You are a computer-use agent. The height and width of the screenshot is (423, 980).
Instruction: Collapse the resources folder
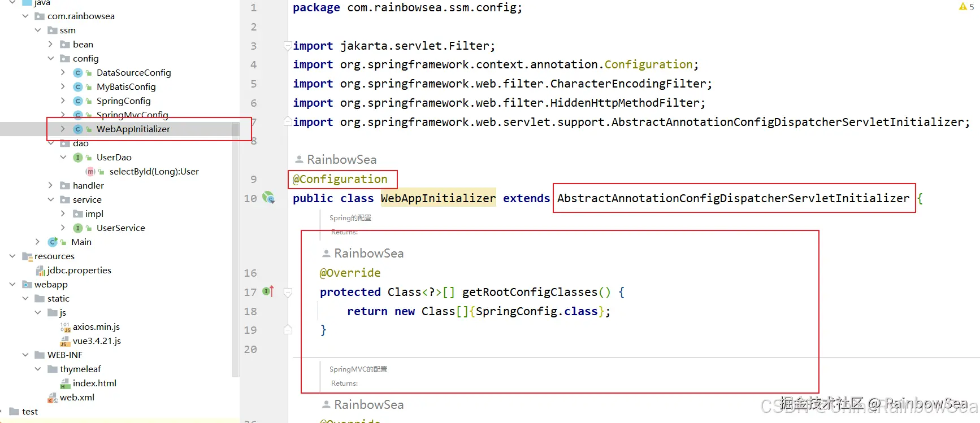(x=12, y=256)
